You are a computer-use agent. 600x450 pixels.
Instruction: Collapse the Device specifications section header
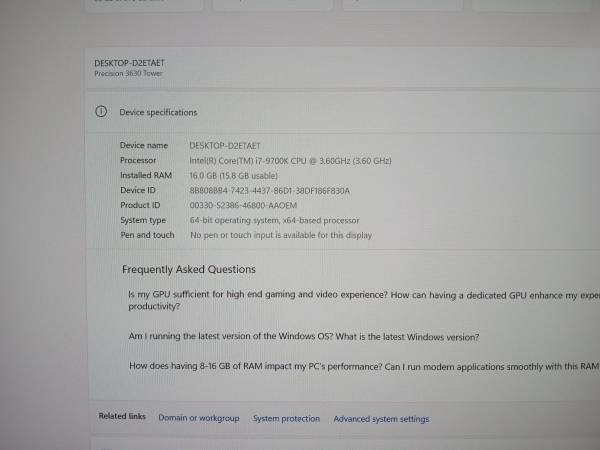click(x=300, y=112)
